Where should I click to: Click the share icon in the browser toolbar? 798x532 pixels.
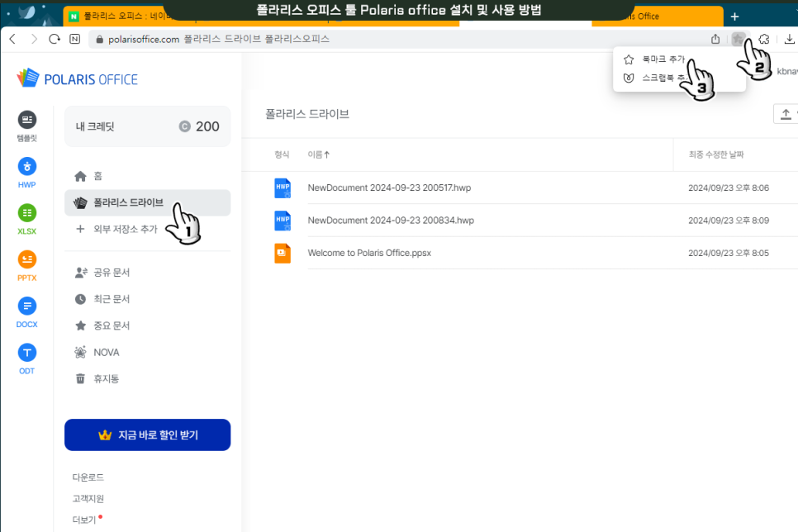tap(715, 38)
